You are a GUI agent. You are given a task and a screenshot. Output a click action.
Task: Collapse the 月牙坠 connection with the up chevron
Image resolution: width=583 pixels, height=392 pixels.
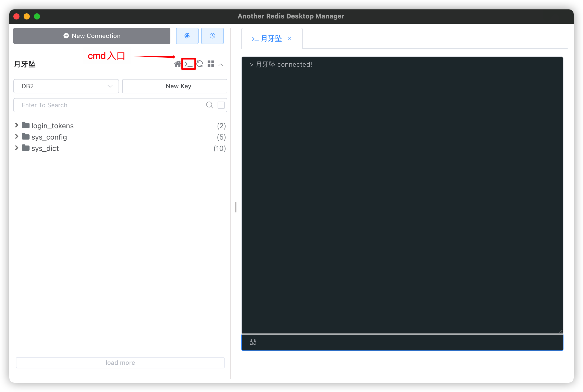[x=221, y=65]
